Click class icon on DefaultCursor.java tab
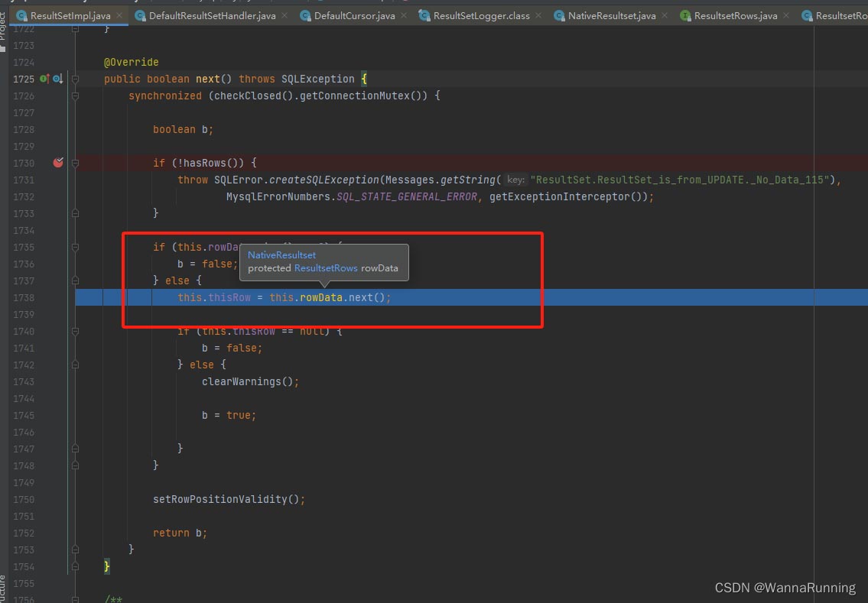Viewport: 868px width, 603px height. point(305,15)
